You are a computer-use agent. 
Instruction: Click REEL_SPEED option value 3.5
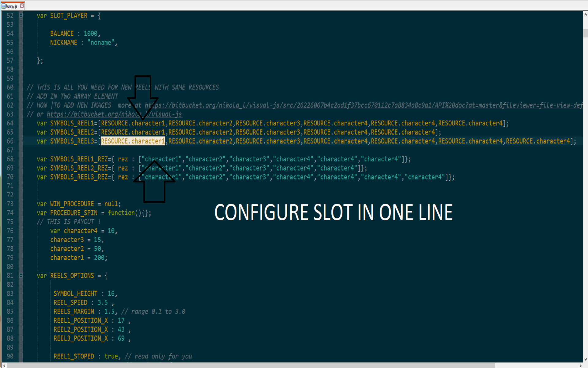tap(103, 303)
